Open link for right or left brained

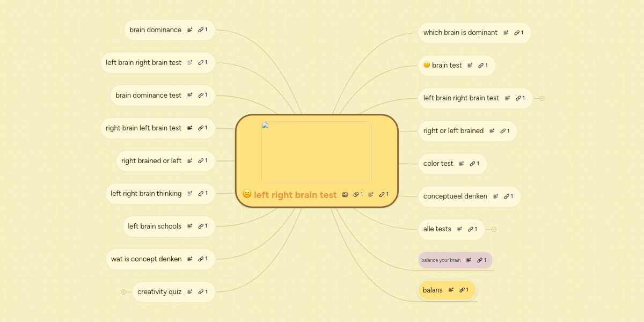click(x=504, y=131)
